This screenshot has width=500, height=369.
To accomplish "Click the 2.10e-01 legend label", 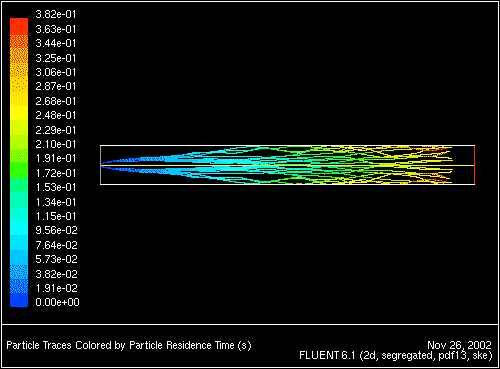I will (x=56, y=144).
